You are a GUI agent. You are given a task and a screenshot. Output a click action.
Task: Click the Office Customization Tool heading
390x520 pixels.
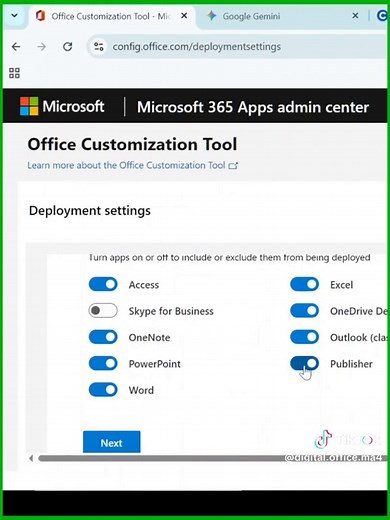coord(132,144)
